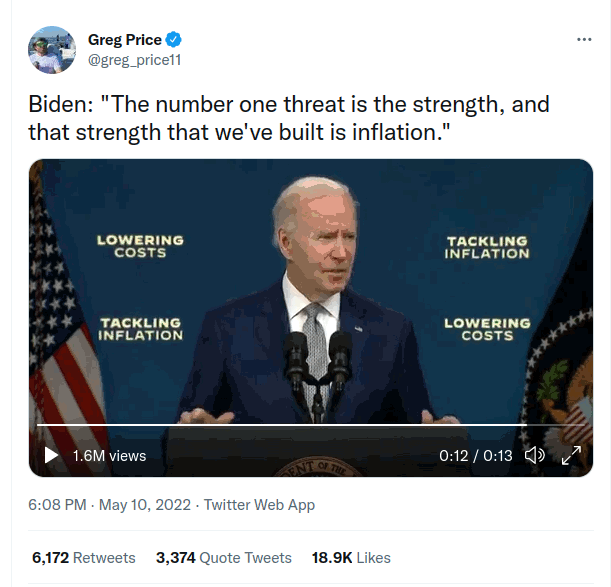This screenshot has width=611, height=587.
Task: Open the @greg_price11 handle link
Action: click(134, 60)
